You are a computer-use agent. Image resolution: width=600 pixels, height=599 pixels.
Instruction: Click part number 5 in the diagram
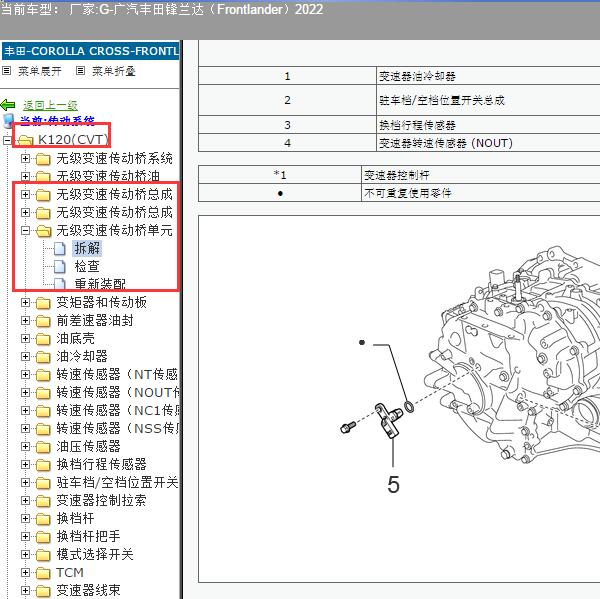pos(393,485)
